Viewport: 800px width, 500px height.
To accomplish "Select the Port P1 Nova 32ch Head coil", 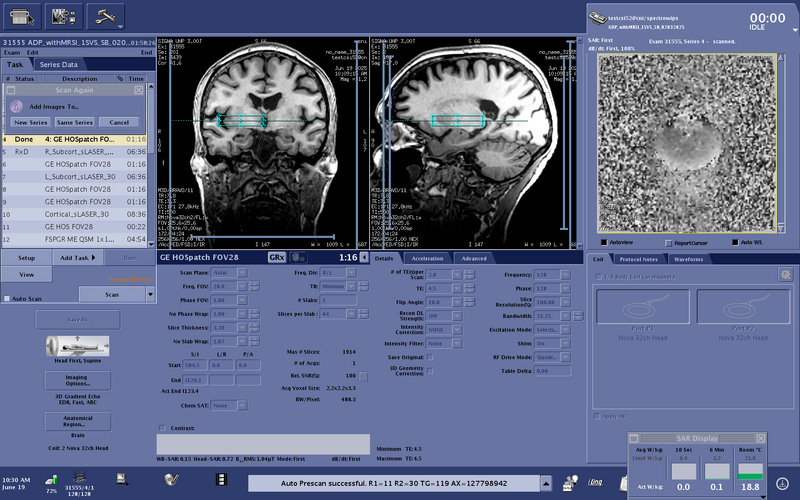I will [x=642, y=307].
